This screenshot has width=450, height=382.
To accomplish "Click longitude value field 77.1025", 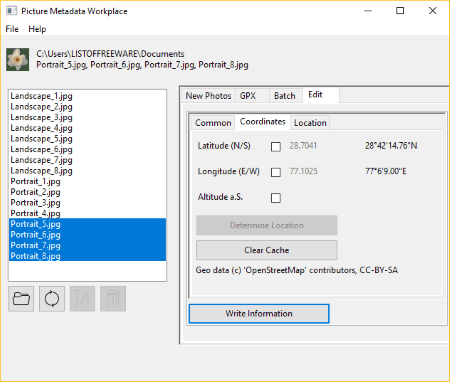I will pyautogui.click(x=303, y=171).
